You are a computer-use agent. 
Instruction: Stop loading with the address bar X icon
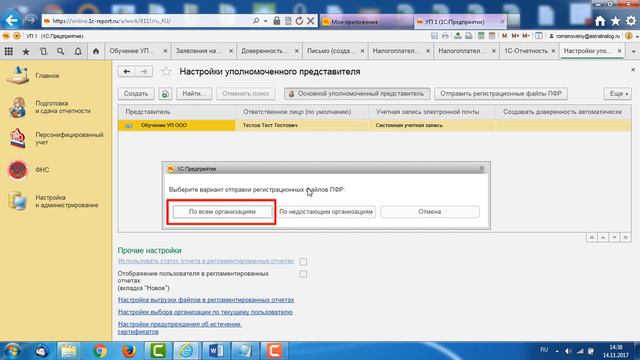(311, 21)
